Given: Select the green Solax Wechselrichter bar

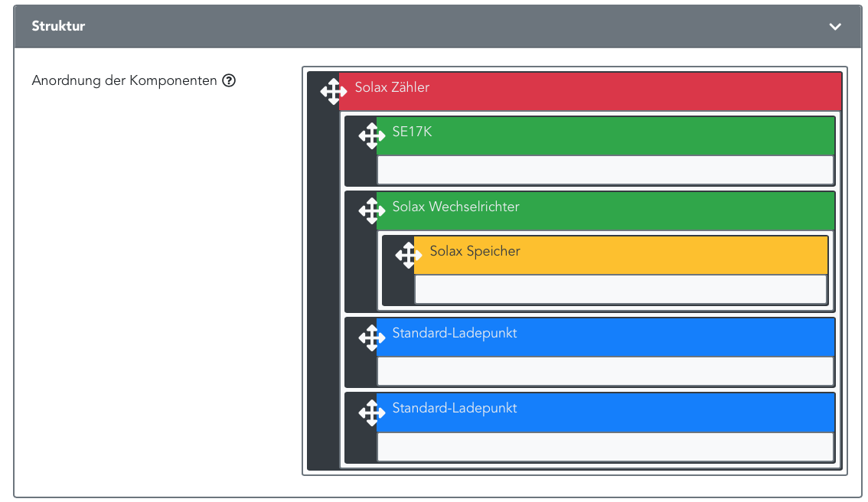Looking at the screenshot, I should pyautogui.click(x=605, y=211).
